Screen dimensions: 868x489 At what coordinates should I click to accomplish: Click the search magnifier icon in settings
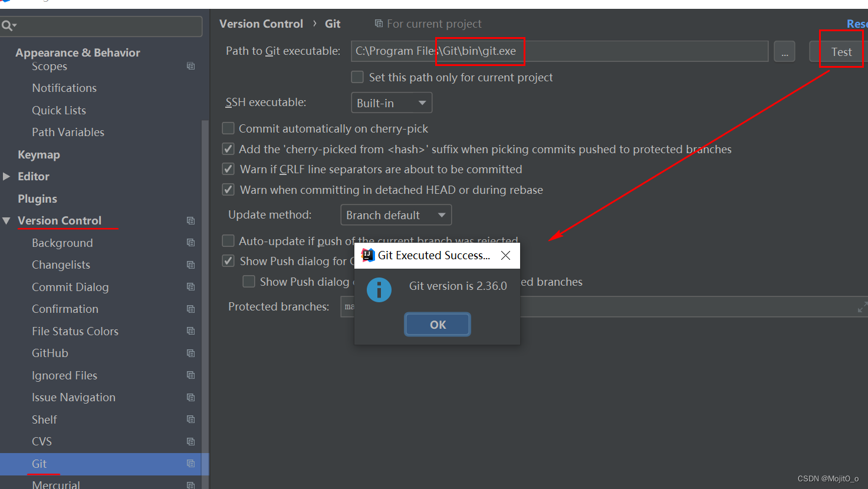pos(6,25)
